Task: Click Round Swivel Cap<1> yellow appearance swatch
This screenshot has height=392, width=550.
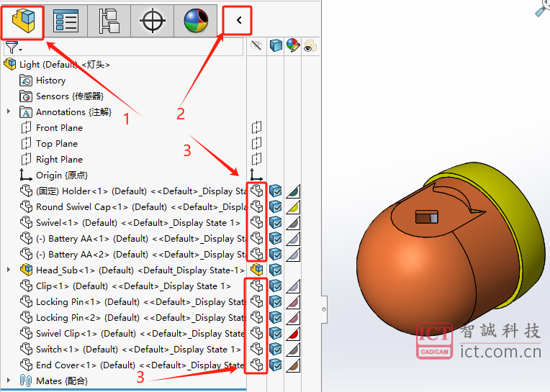Action: [x=293, y=207]
